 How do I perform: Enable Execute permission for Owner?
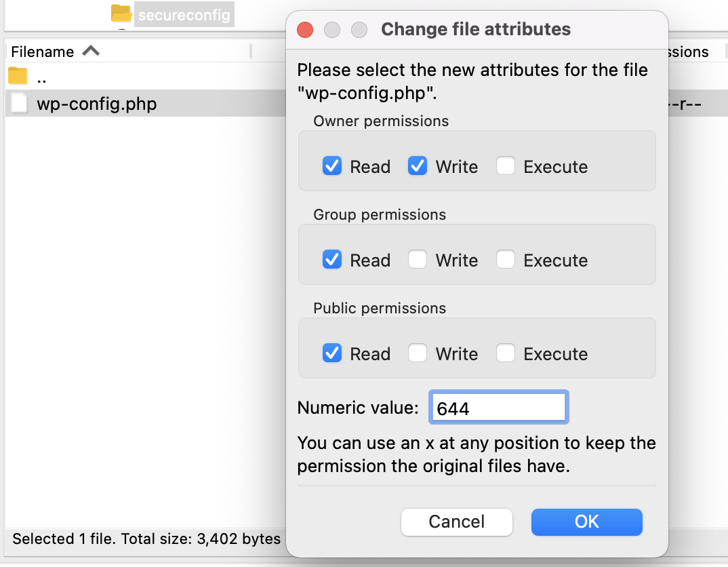coord(506,166)
